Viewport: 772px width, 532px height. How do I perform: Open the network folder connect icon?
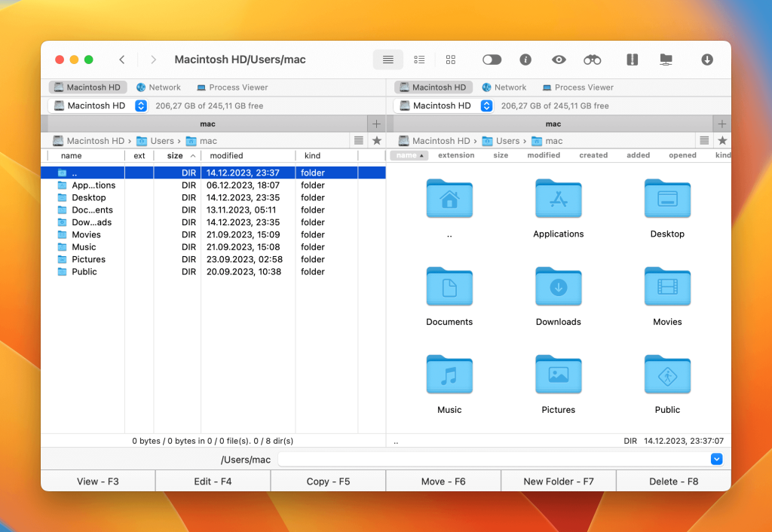point(666,60)
